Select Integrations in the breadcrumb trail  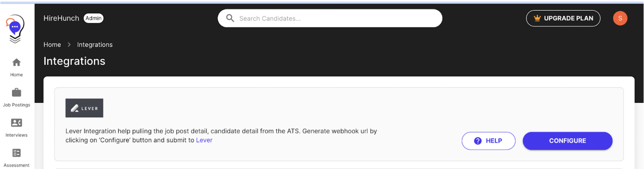click(95, 45)
